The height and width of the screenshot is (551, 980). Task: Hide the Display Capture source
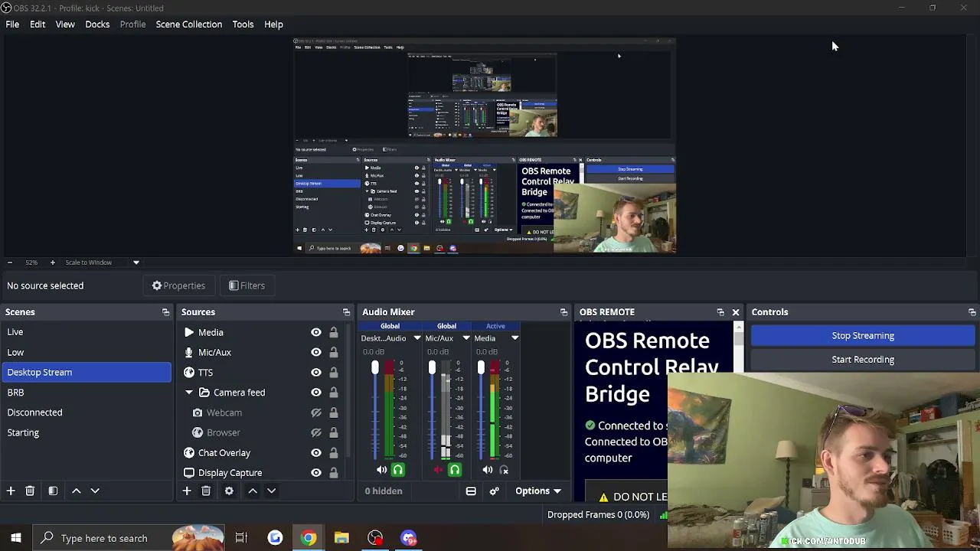pyautogui.click(x=315, y=473)
